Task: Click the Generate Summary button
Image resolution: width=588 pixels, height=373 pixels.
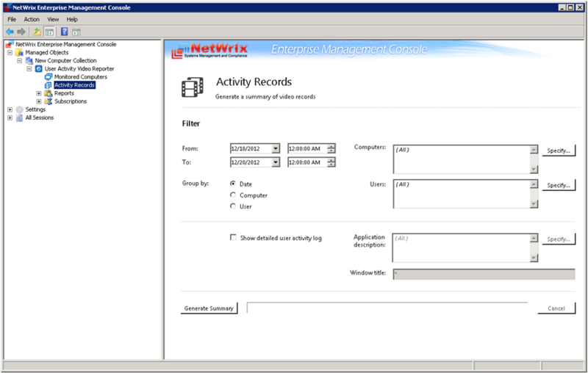Action: point(209,308)
